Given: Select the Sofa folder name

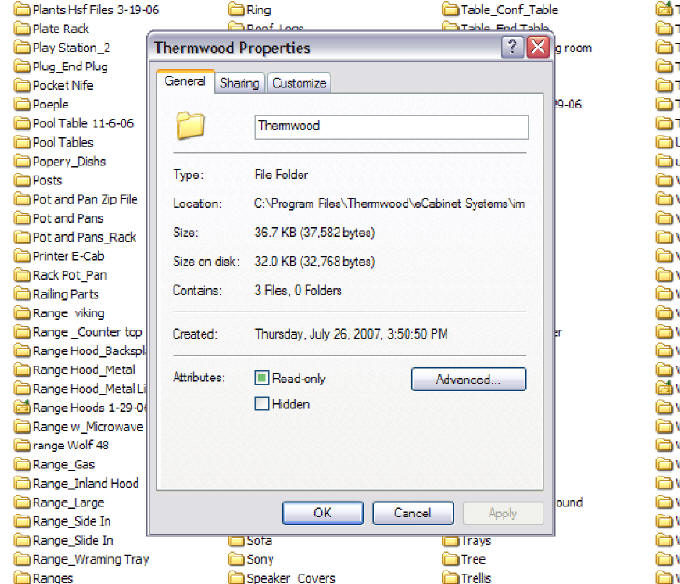Looking at the screenshot, I should tap(259, 540).
